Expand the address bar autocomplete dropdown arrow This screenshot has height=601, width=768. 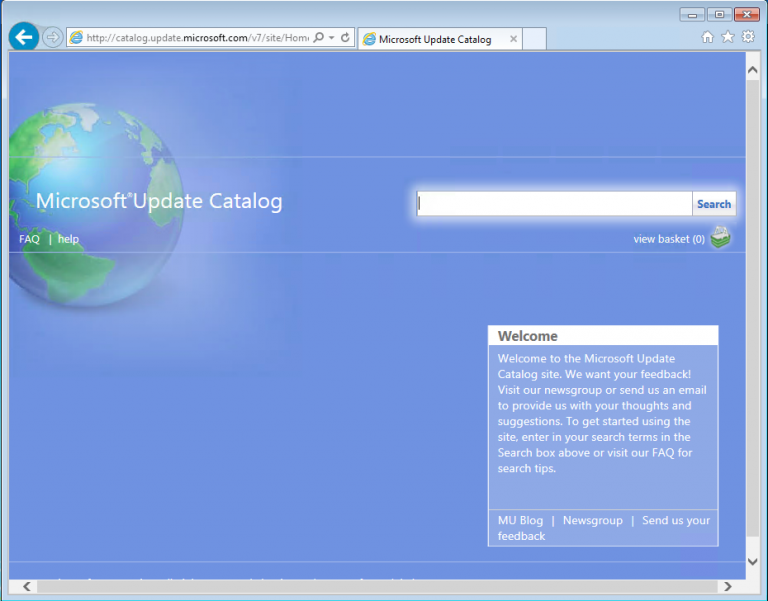331,38
